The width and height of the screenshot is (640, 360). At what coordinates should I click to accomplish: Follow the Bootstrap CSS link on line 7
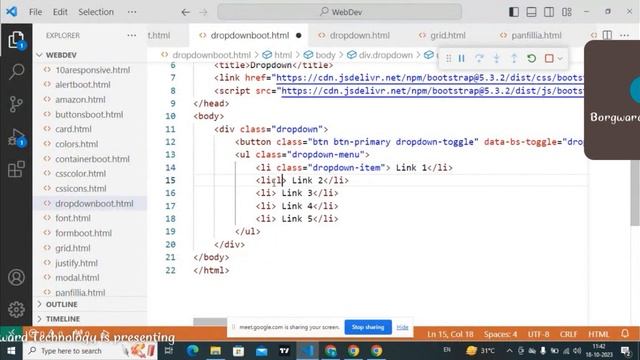430,78
